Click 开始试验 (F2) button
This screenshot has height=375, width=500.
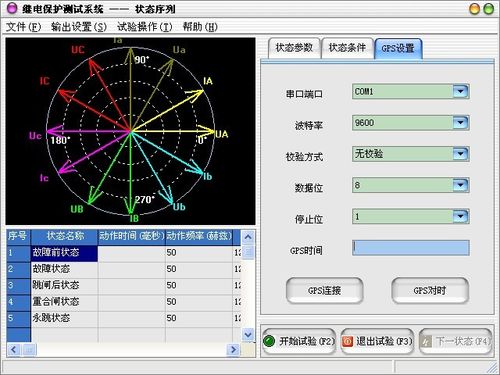point(299,341)
